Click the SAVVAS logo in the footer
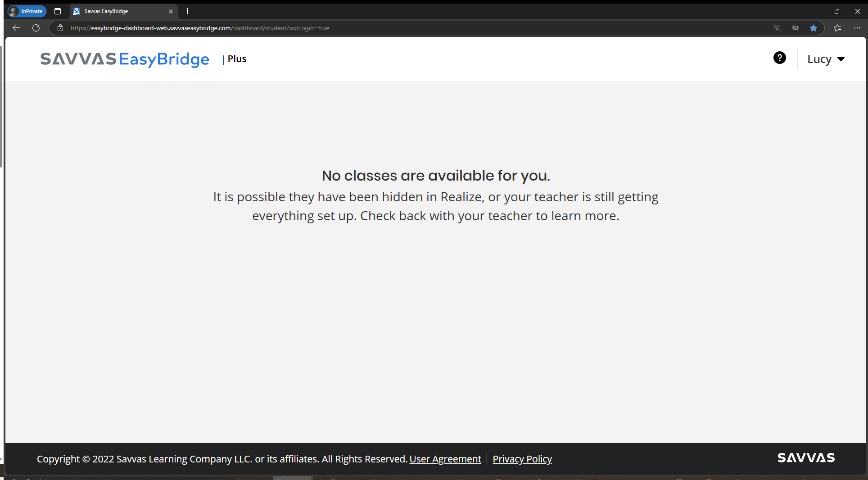868x480 pixels. pos(806,458)
